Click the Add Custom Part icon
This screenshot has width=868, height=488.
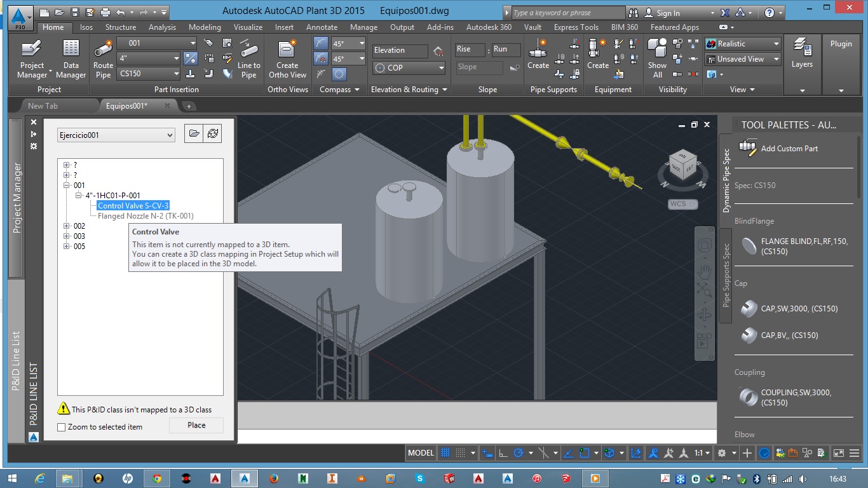tap(749, 148)
